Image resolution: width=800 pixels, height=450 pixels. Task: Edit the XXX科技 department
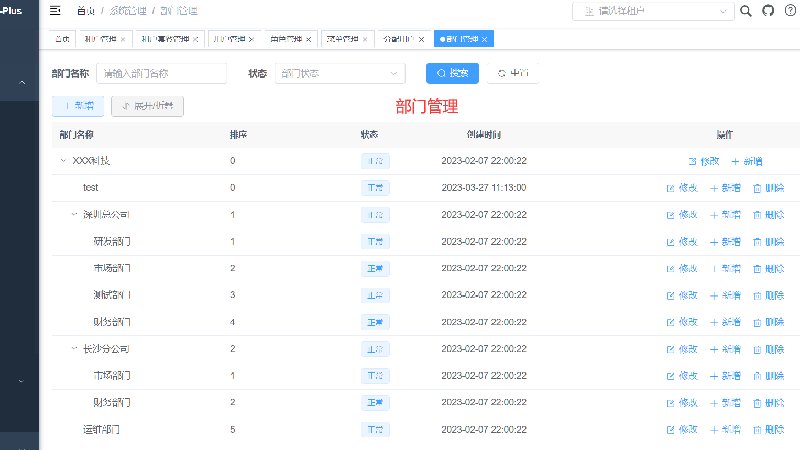(x=704, y=161)
